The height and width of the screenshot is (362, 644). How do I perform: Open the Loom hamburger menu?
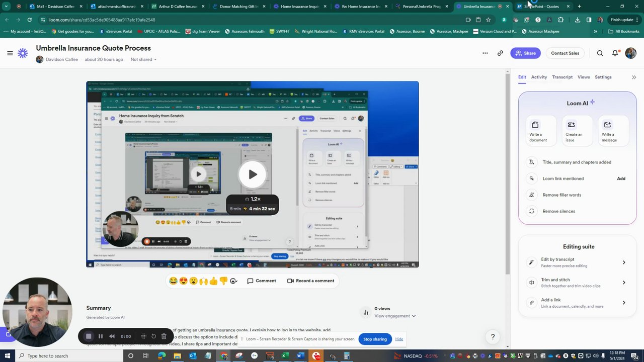[10, 53]
